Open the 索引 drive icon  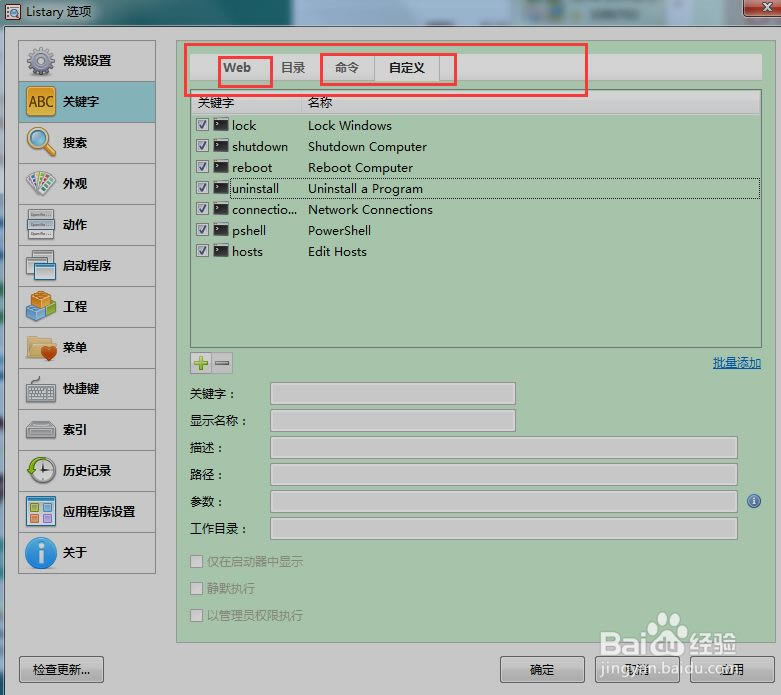(41, 429)
